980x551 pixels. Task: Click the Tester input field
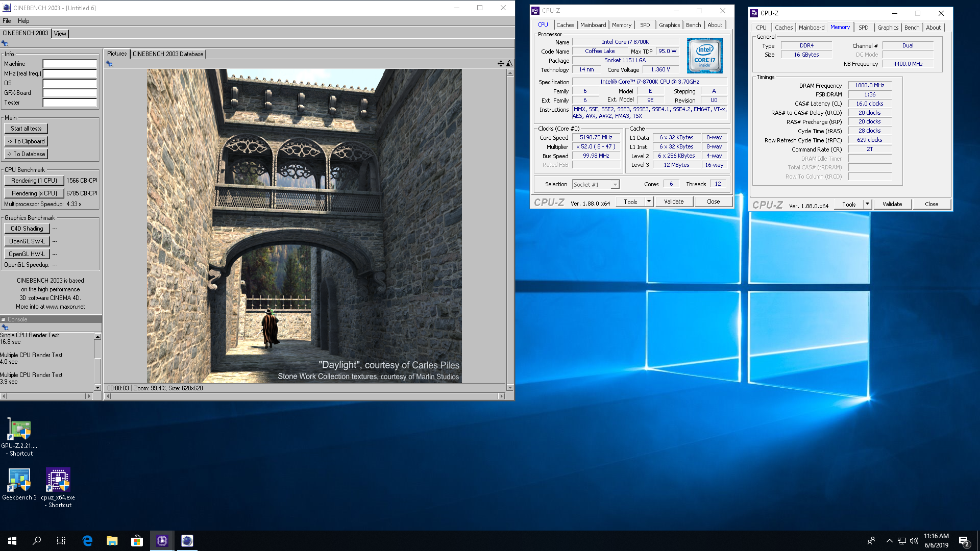pos(69,103)
